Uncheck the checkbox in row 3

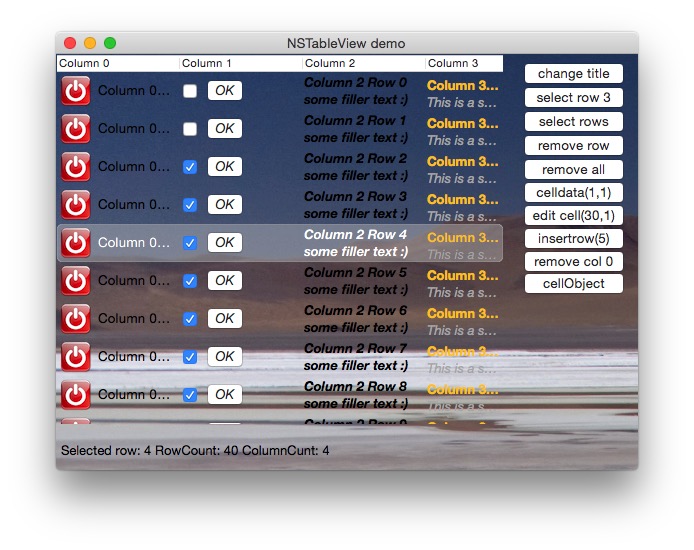190,205
